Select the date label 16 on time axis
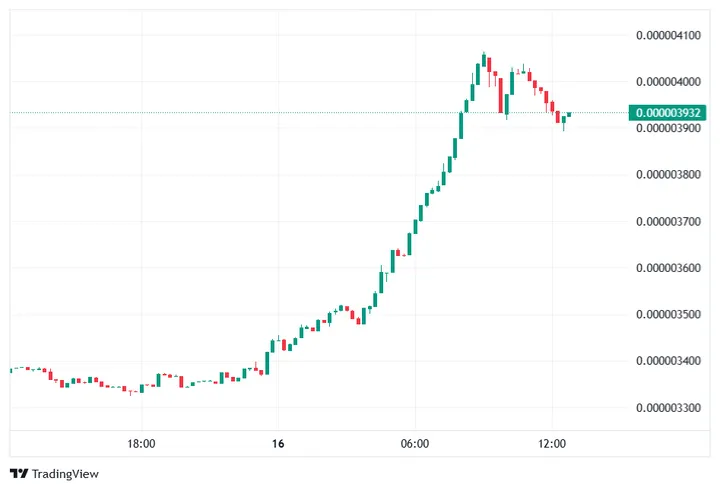The width and height of the screenshot is (720, 490). coord(278,443)
